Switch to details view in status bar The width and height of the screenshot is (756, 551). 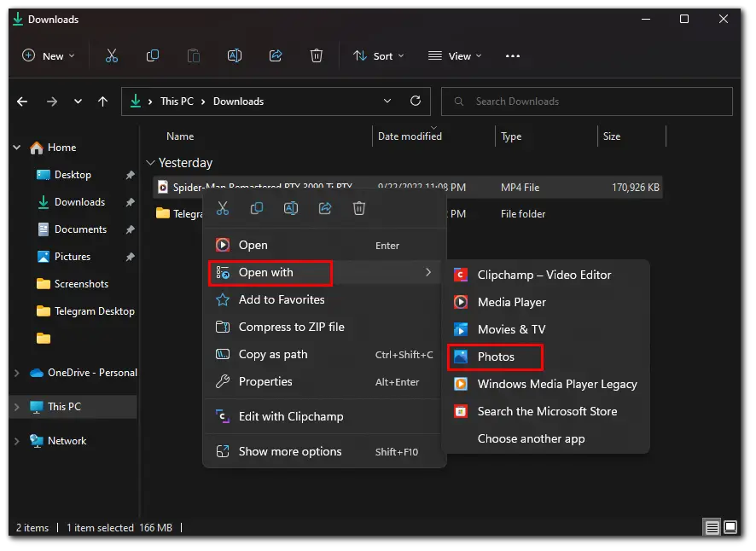(712, 527)
